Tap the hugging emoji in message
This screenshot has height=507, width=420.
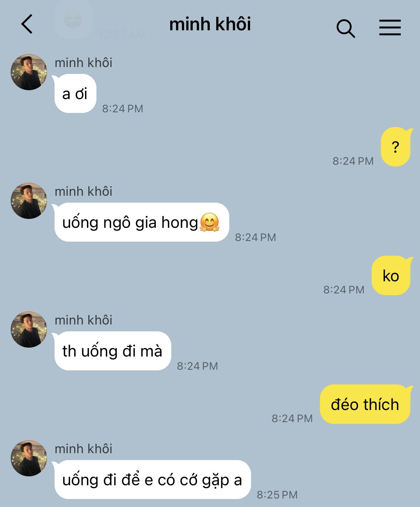coord(209,222)
